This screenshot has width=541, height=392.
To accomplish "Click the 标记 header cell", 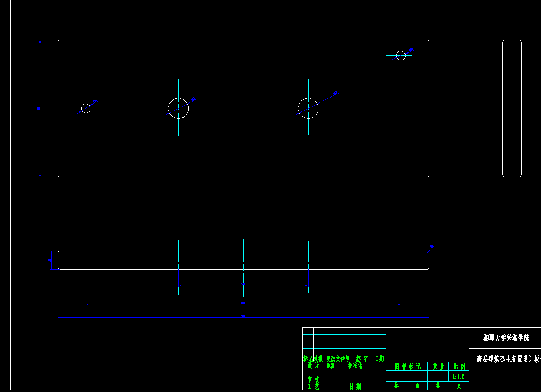I will coord(308,358).
